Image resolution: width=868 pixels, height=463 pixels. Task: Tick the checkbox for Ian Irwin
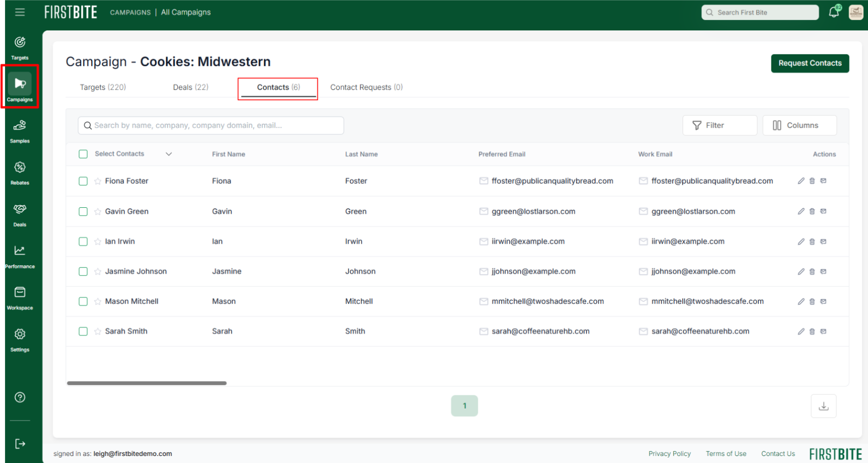83,241
